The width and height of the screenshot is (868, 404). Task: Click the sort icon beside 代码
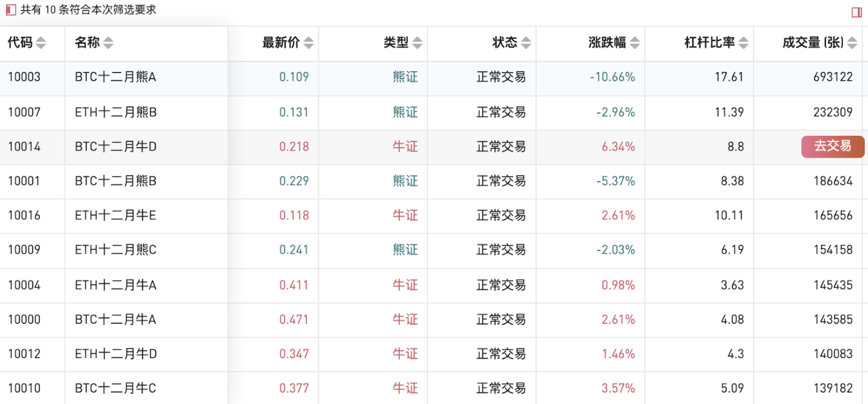click(x=41, y=43)
